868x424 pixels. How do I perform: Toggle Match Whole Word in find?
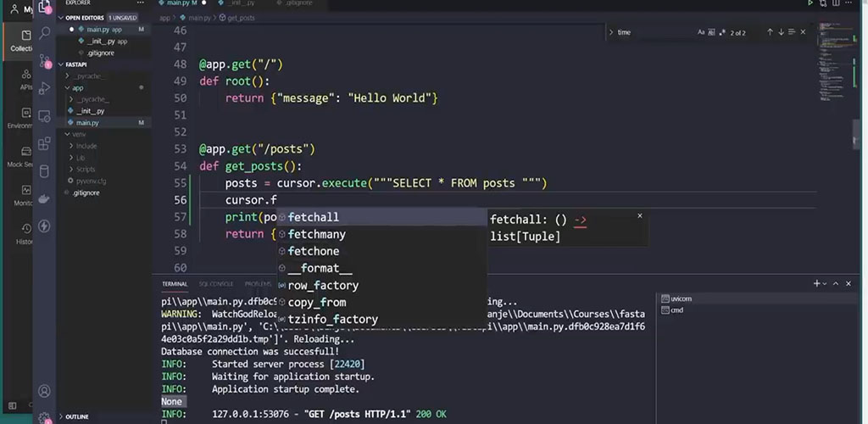pyautogui.click(x=712, y=33)
